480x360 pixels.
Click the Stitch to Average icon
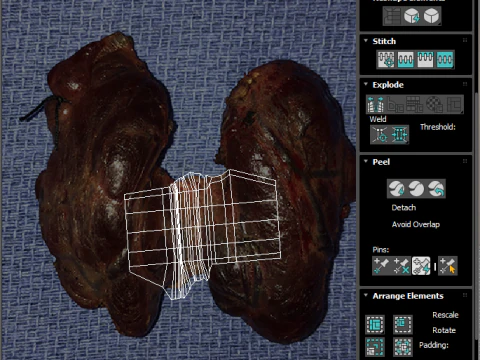pyautogui.click(x=406, y=59)
